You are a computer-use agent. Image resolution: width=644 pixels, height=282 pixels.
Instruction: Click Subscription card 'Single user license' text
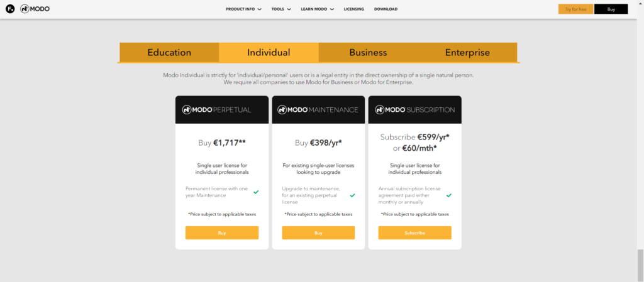[415, 169]
